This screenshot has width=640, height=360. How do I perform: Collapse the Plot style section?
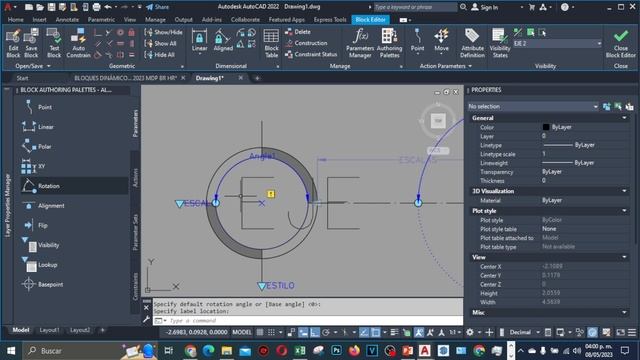coord(624,211)
